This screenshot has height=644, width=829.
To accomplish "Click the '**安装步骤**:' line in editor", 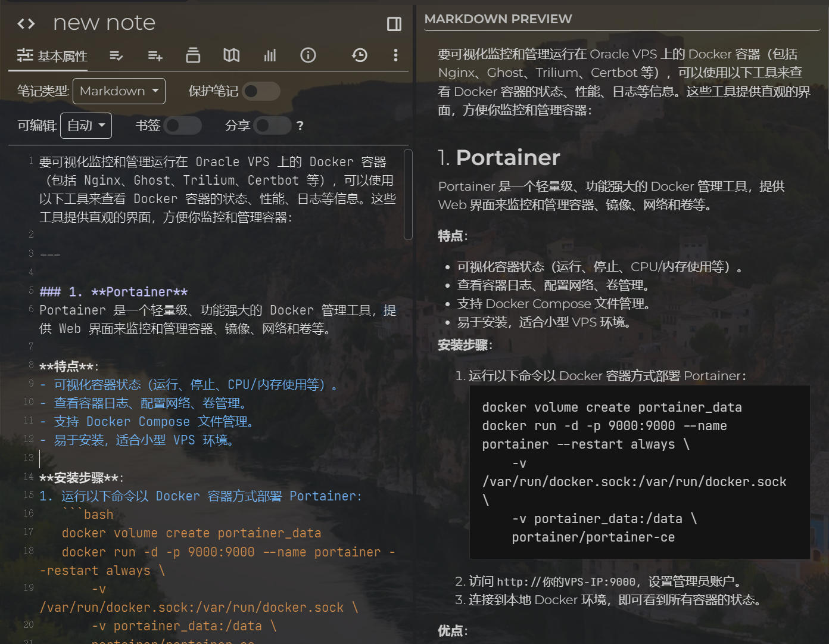I will coord(82,478).
